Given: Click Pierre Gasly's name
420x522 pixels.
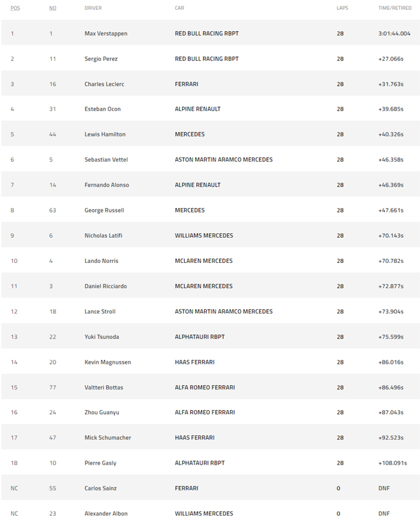Looking at the screenshot, I should pos(100,463).
